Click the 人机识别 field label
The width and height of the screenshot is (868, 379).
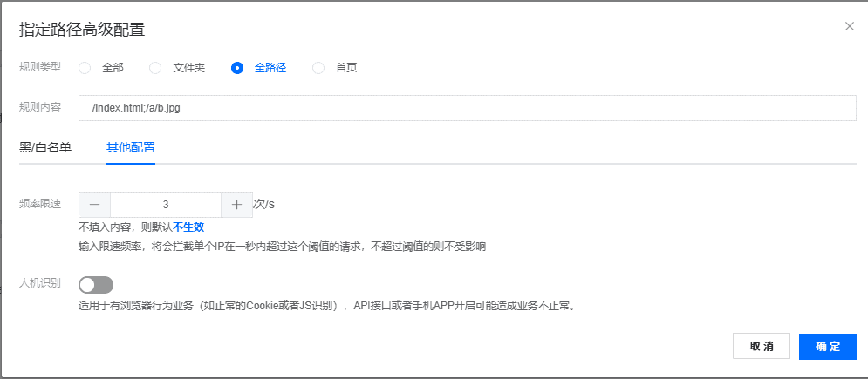coord(40,285)
